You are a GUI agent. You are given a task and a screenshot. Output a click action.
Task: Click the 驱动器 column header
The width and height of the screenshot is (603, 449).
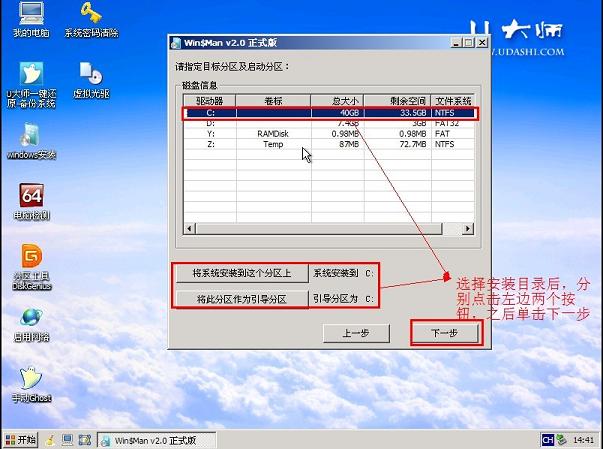pyautogui.click(x=210, y=101)
